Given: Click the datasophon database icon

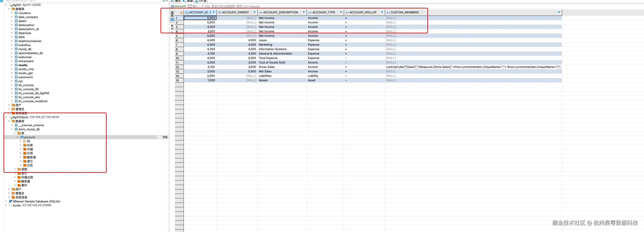Looking at the screenshot, I should click(x=16, y=25).
